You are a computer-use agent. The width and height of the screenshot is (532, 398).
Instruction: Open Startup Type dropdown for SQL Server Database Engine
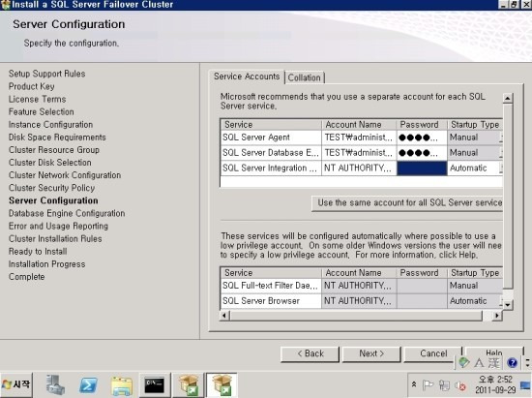(501, 153)
